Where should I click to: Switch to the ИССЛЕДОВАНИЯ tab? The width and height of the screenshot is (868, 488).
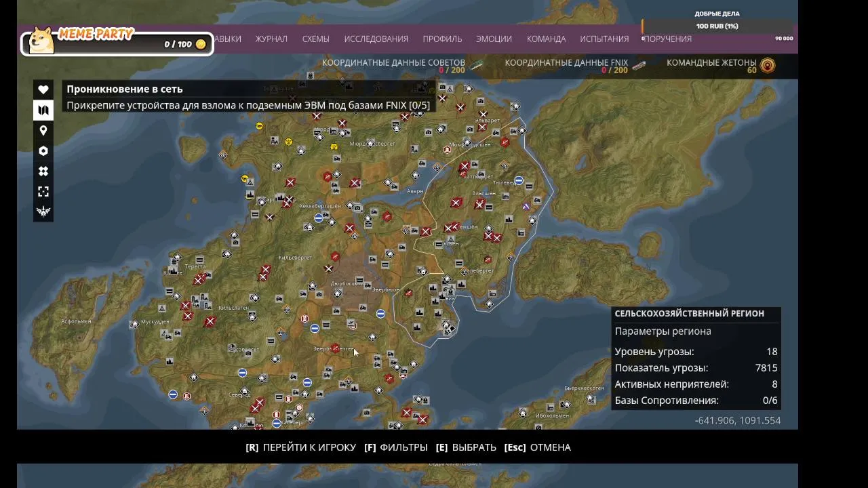(x=376, y=39)
